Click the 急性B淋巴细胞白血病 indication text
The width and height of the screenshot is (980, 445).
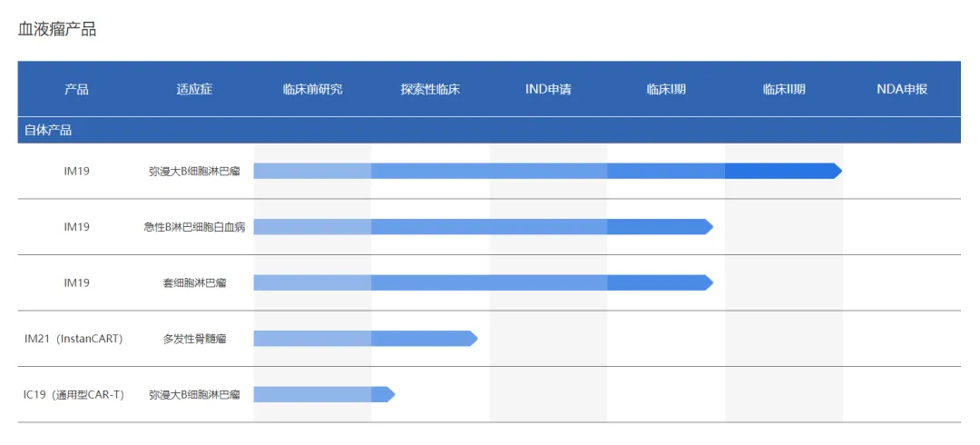click(x=194, y=227)
